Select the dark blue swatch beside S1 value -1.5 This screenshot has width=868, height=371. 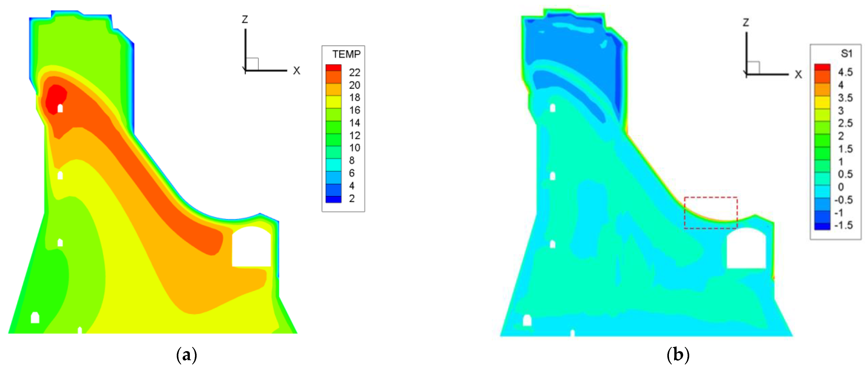(x=822, y=226)
